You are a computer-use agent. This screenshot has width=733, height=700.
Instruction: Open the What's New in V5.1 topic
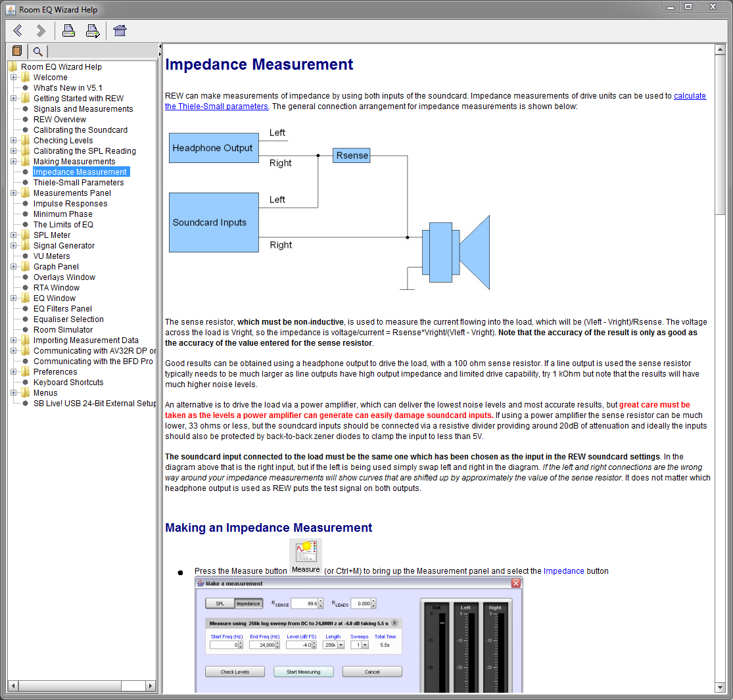click(x=68, y=88)
